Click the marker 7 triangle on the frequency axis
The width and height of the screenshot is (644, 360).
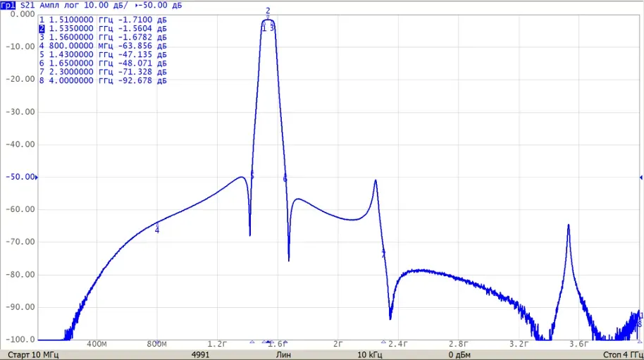(x=383, y=342)
